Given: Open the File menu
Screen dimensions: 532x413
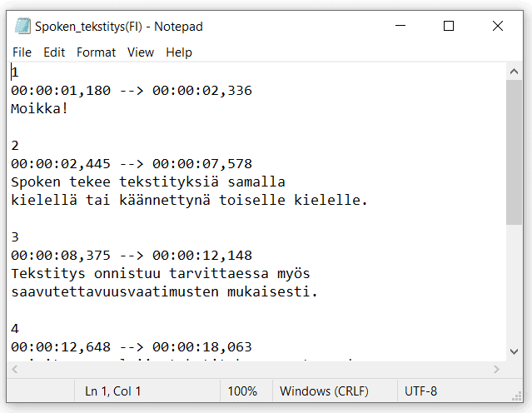Looking at the screenshot, I should click(x=22, y=52).
